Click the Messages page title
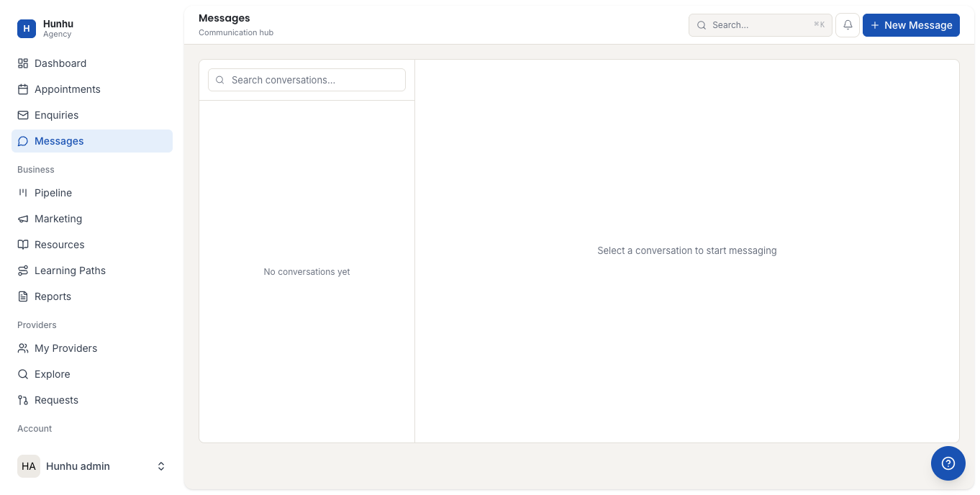 click(x=224, y=18)
